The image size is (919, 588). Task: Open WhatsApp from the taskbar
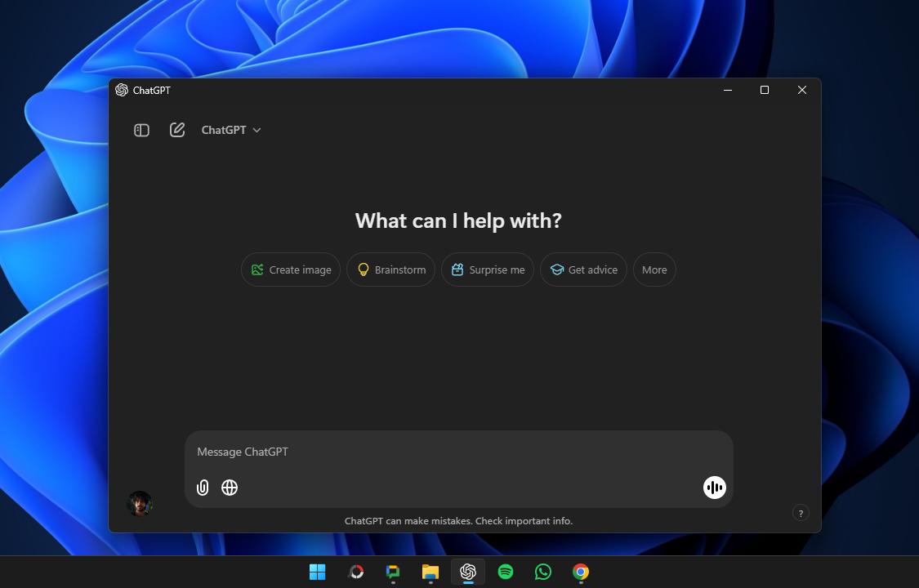543,572
